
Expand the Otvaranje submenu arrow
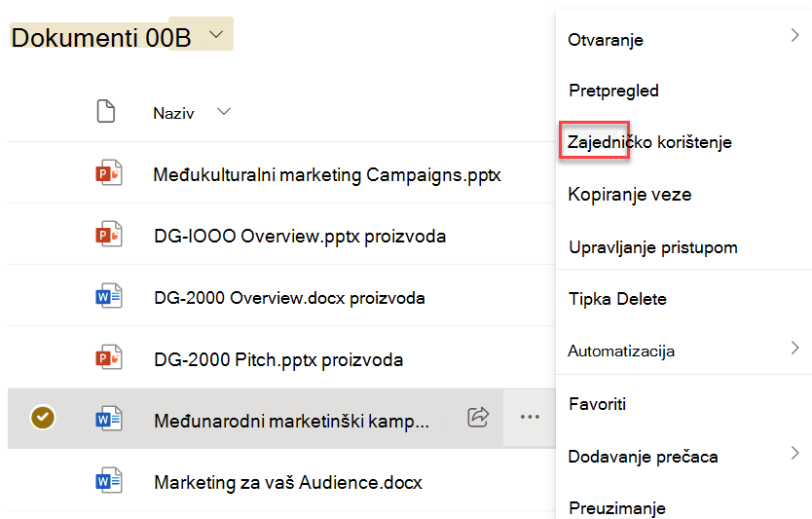point(794,35)
